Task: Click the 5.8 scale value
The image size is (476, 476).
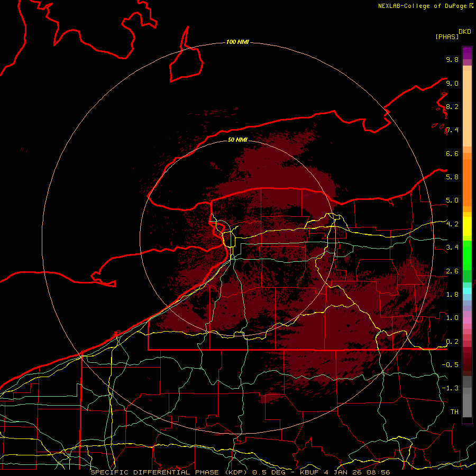Action: pos(452,177)
